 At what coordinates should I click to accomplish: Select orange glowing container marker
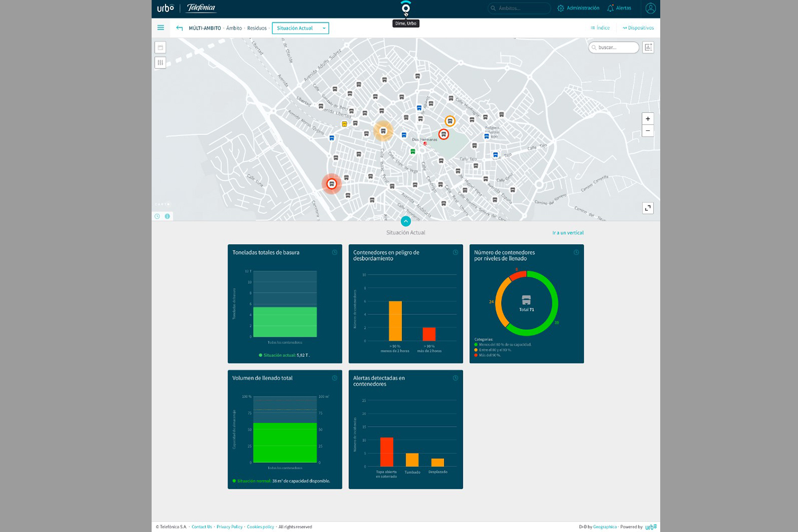click(x=383, y=131)
